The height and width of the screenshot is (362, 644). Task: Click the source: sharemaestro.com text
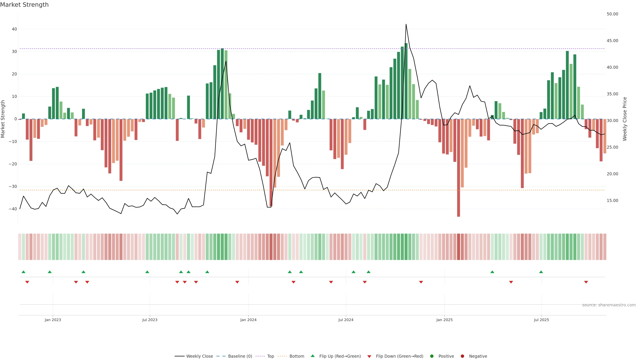609,305
